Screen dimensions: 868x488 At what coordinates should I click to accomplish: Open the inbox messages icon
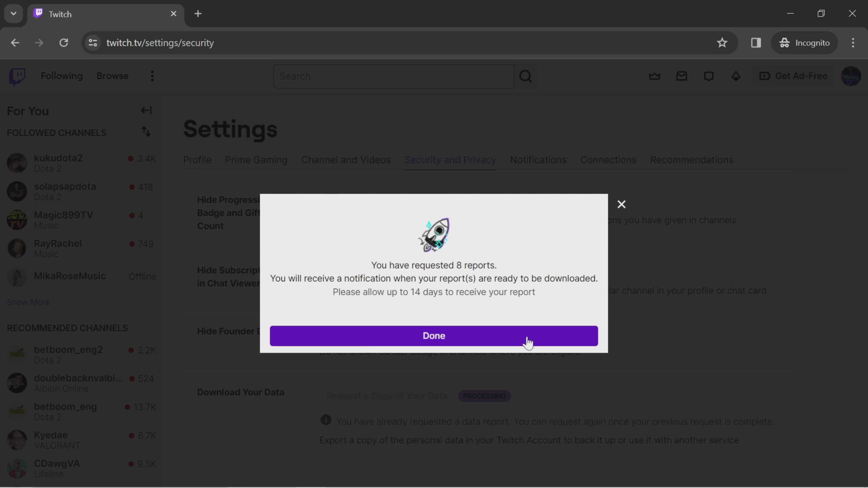682,76
